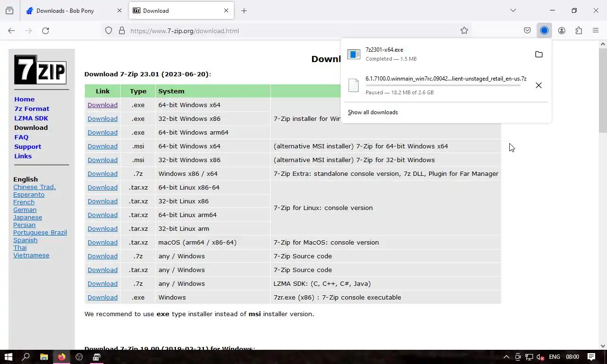Open Firefox account menu

pyautogui.click(x=561, y=31)
